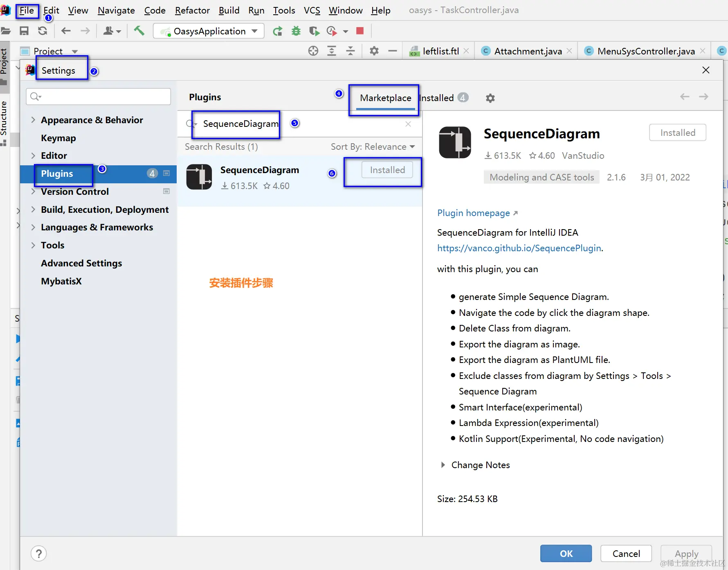Click the Help question mark button

(38, 554)
